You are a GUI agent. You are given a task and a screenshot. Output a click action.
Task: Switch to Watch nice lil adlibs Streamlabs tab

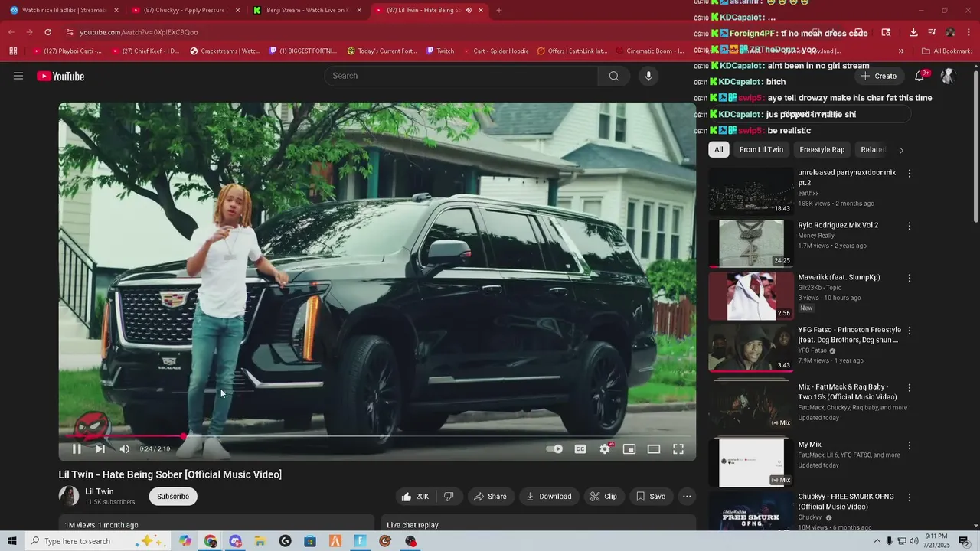[x=64, y=10]
